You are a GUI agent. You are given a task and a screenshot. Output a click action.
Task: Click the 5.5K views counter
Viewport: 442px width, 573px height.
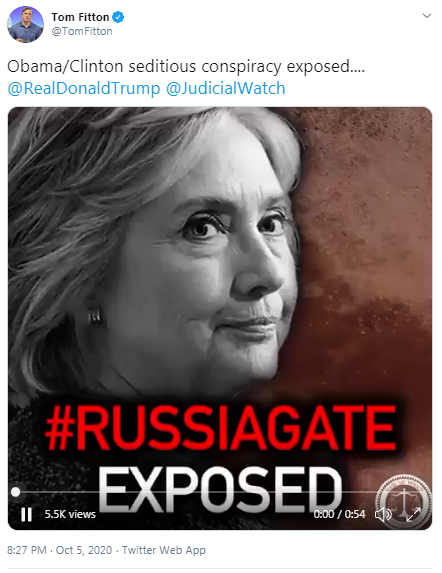[x=70, y=514]
